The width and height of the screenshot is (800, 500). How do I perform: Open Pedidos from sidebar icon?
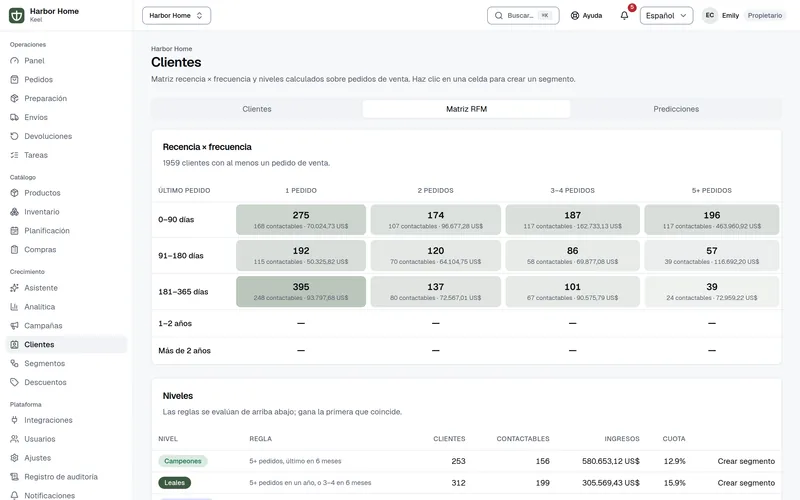[x=14, y=80]
